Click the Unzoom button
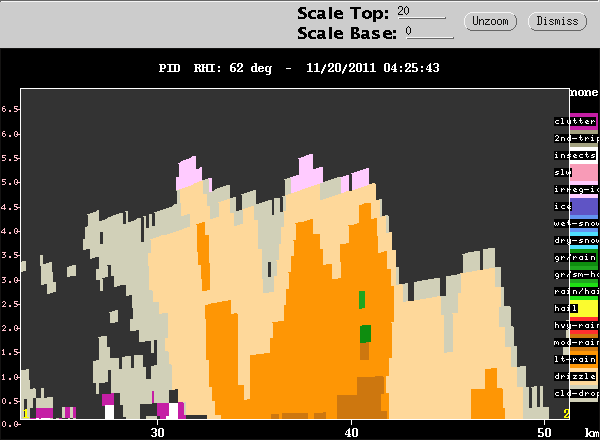600x440 pixels. click(490, 21)
